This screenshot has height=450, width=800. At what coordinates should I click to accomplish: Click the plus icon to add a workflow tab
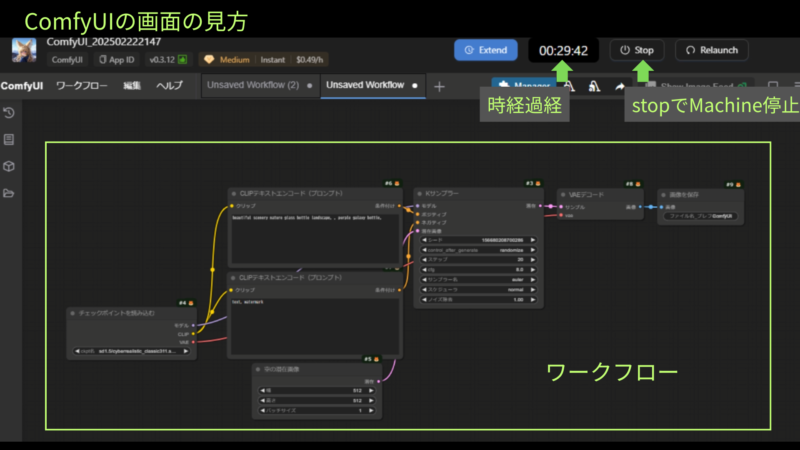click(x=439, y=87)
